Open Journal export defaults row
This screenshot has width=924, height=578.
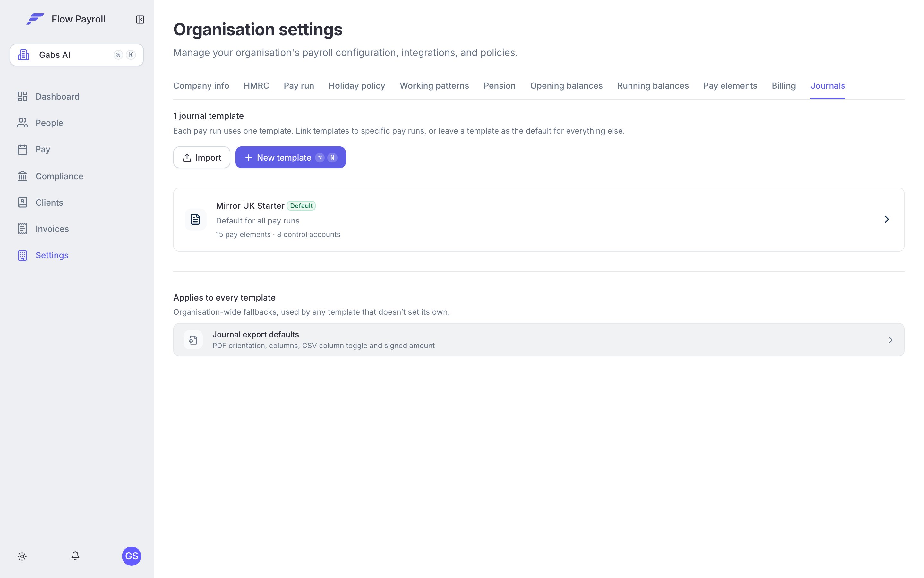[539, 340]
